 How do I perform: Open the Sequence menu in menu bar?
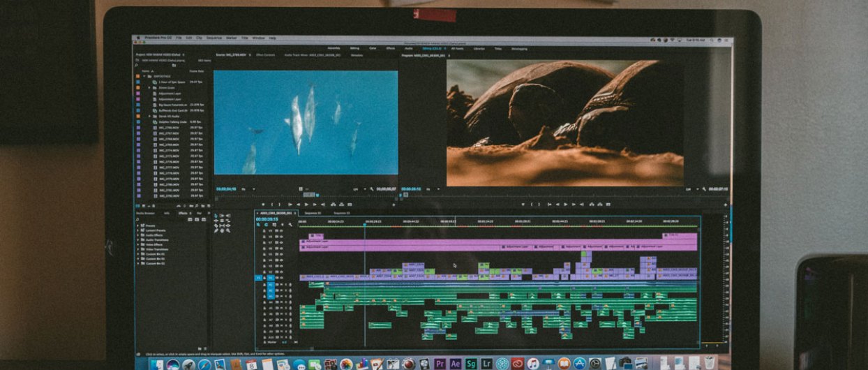click(214, 38)
